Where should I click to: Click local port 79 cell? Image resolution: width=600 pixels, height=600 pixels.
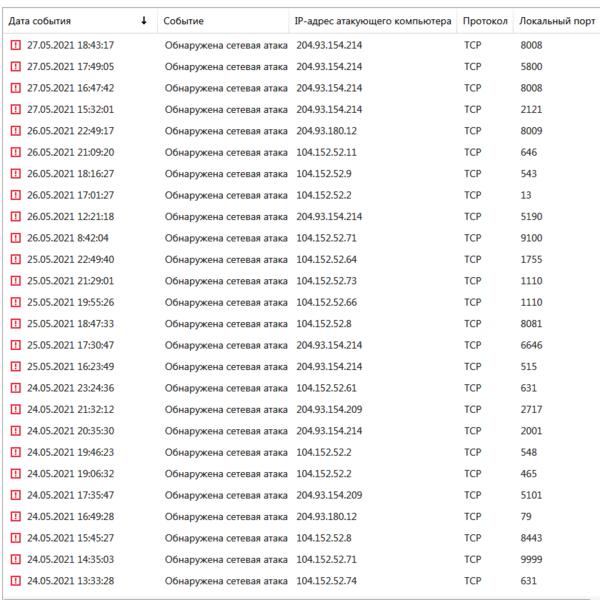point(526,517)
